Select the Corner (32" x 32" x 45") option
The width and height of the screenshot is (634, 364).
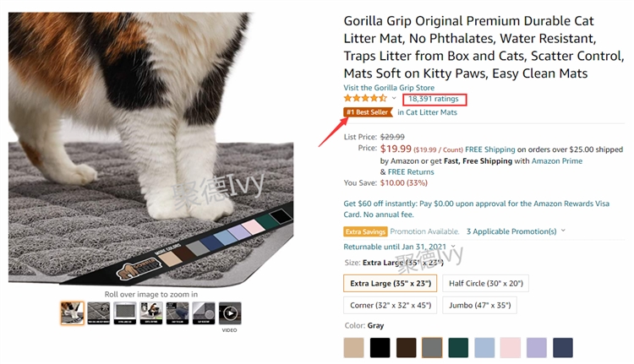[x=391, y=305]
